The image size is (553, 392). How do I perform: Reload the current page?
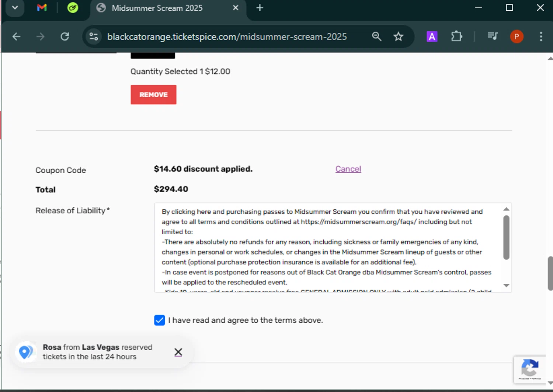(x=65, y=36)
